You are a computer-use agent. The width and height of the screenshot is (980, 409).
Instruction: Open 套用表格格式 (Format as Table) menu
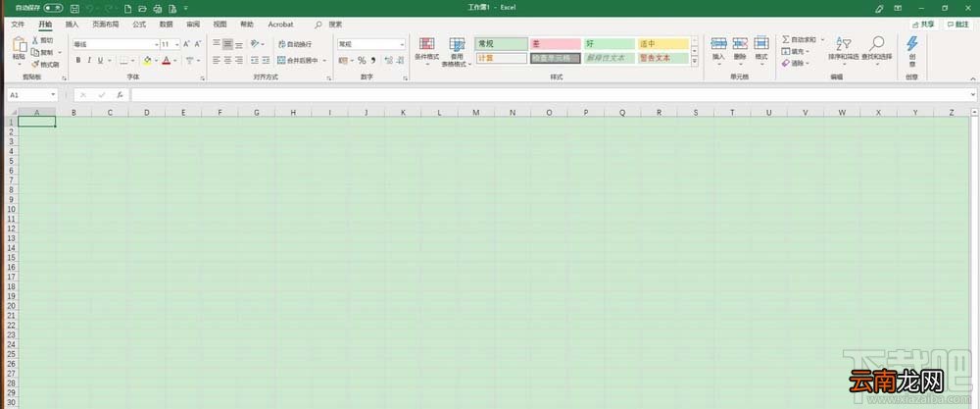tap(457, 52)
